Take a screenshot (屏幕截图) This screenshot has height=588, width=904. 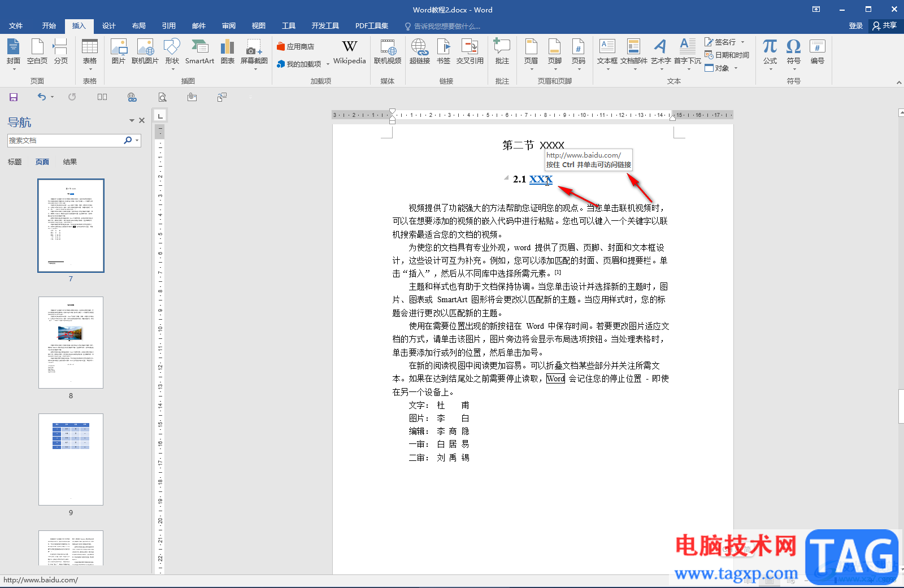point(254,54)
